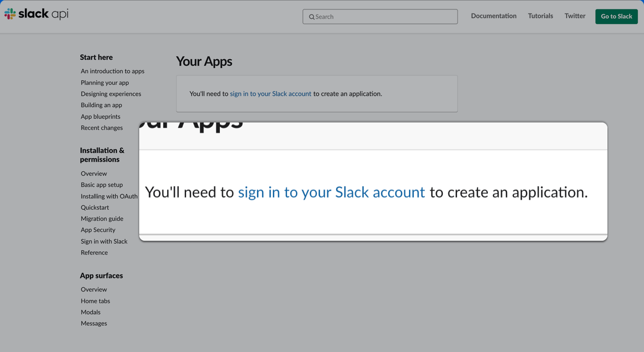
Task: Go to Installing with OAuth
Action: pos(109,196)
